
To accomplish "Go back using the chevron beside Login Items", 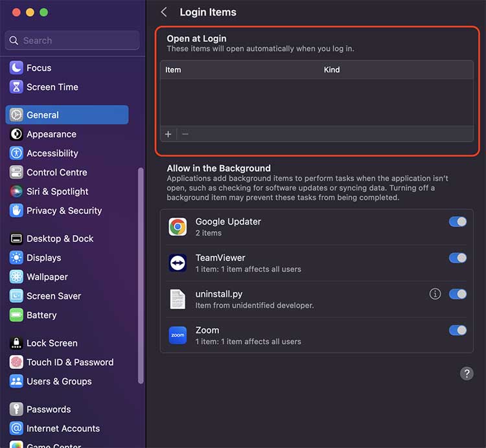I will pos(164,12).
